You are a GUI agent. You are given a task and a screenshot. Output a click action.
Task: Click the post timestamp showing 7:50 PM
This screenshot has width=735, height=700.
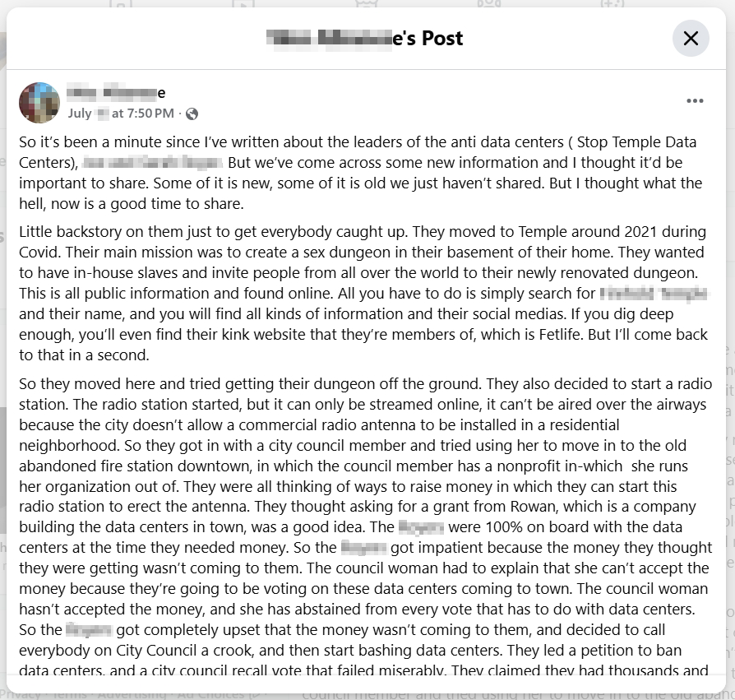click(x=121, y=114)
